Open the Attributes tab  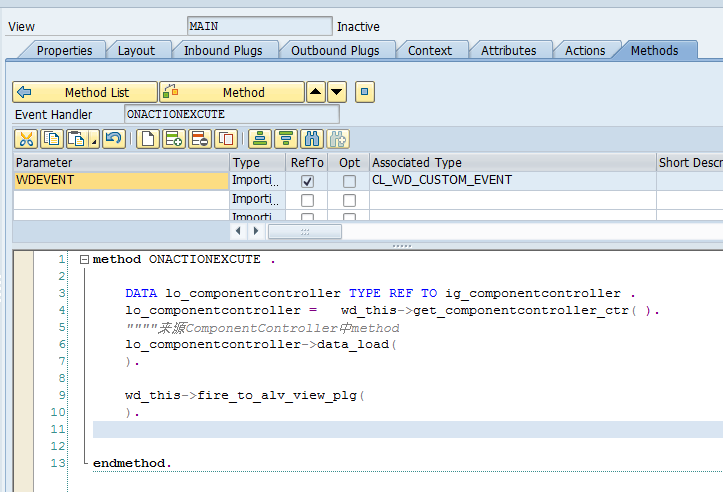pos(509,50)
